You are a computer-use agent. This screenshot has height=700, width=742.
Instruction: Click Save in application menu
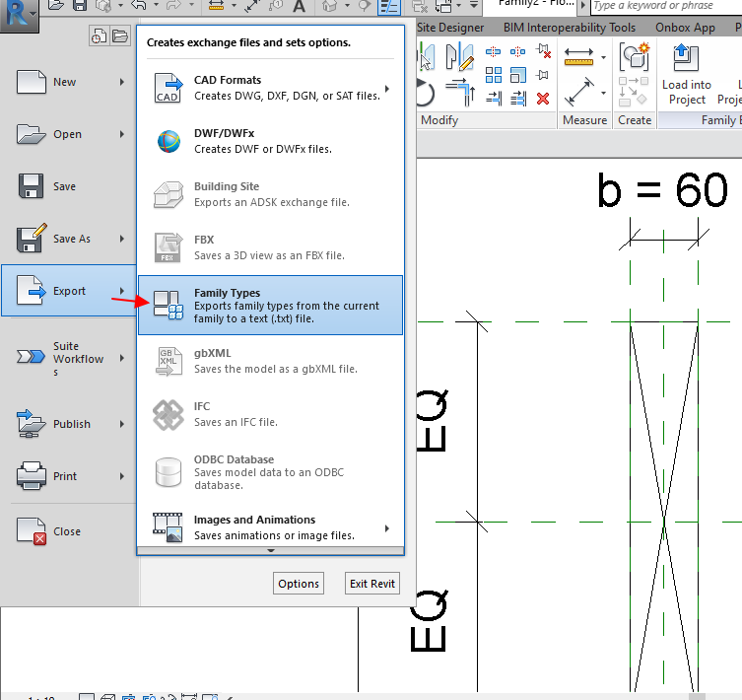coord(69,186)
